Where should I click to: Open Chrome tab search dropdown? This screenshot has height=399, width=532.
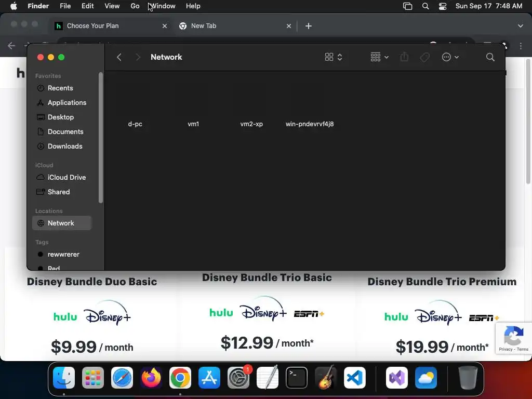(x=521, y=26)
